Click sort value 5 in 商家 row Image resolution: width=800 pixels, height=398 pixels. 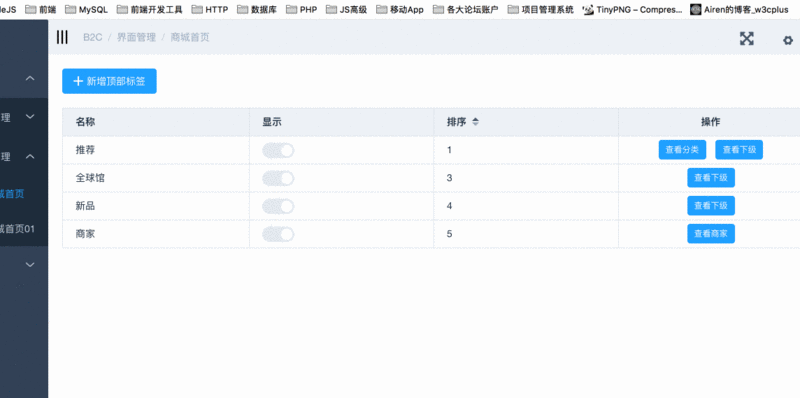tap(449, 234)
